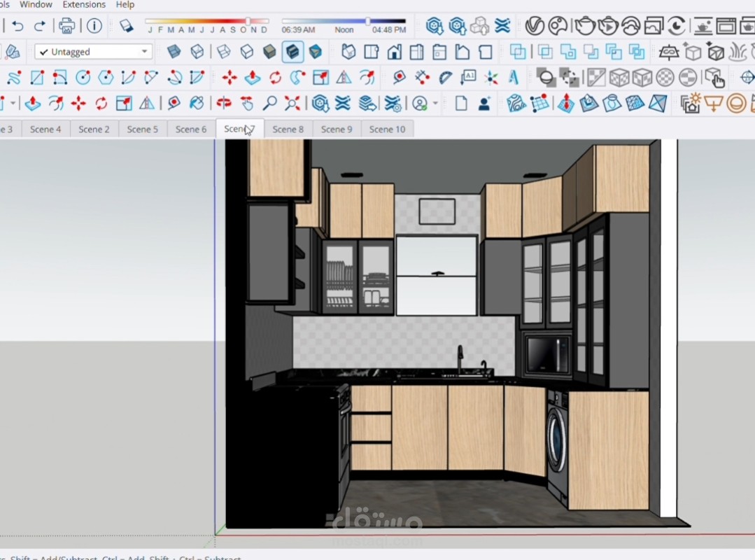Select the 3D Text tool
755x560 pixels.
coord(514,78)
